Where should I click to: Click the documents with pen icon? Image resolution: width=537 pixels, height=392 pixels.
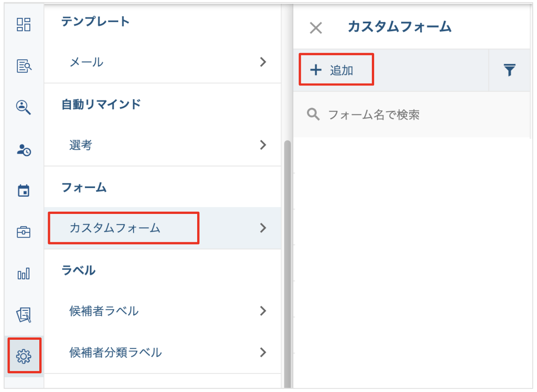click(x=24, y=315)
